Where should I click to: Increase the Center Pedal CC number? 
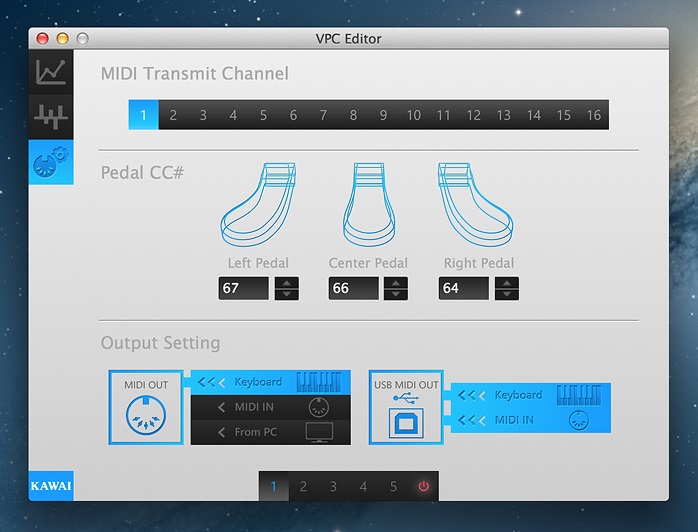click(x=396, y=283)
